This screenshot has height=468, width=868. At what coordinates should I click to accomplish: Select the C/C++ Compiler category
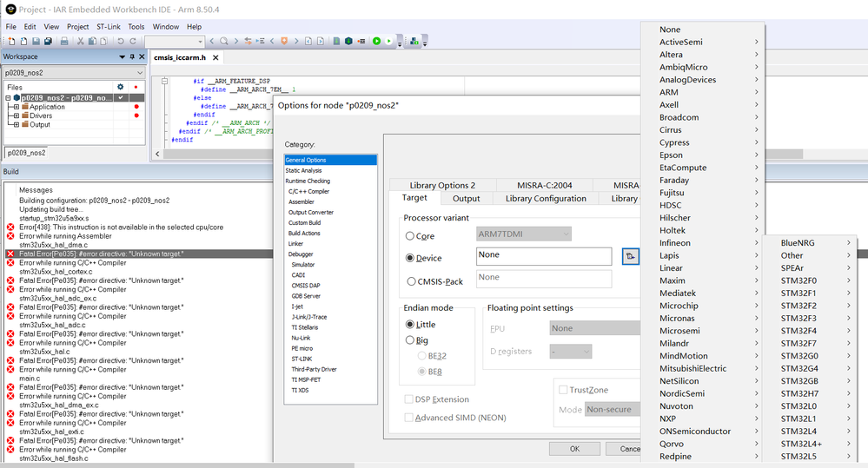309,191
